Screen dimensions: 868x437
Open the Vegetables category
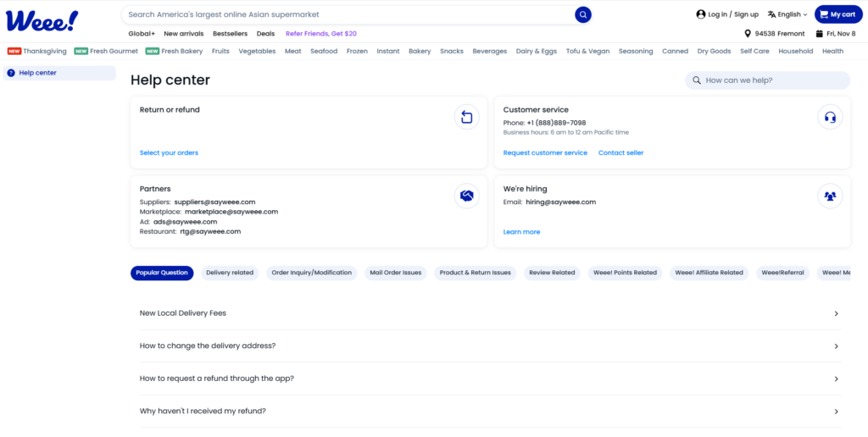(257, 52)
